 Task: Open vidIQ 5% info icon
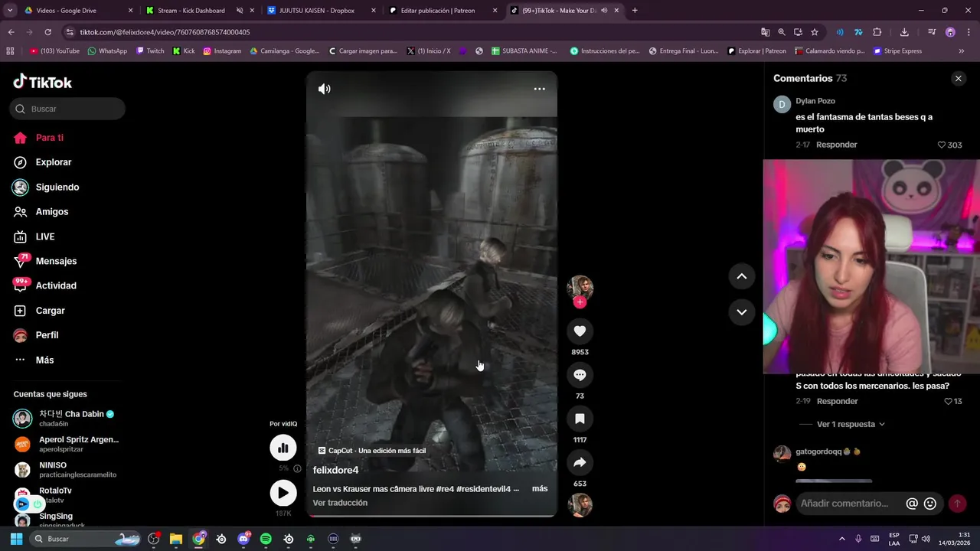pyautogui.click(x=297, y=468)
